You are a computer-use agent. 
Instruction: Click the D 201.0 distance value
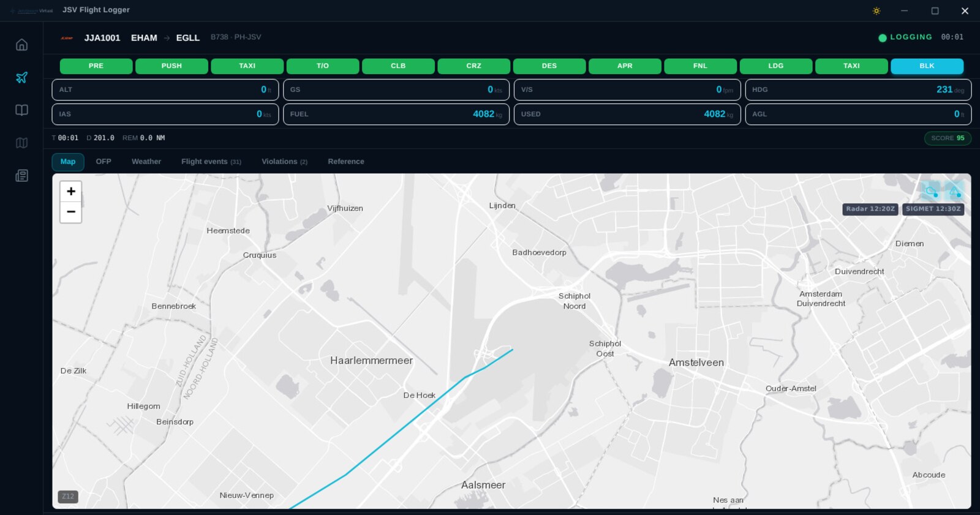[100, 138]
